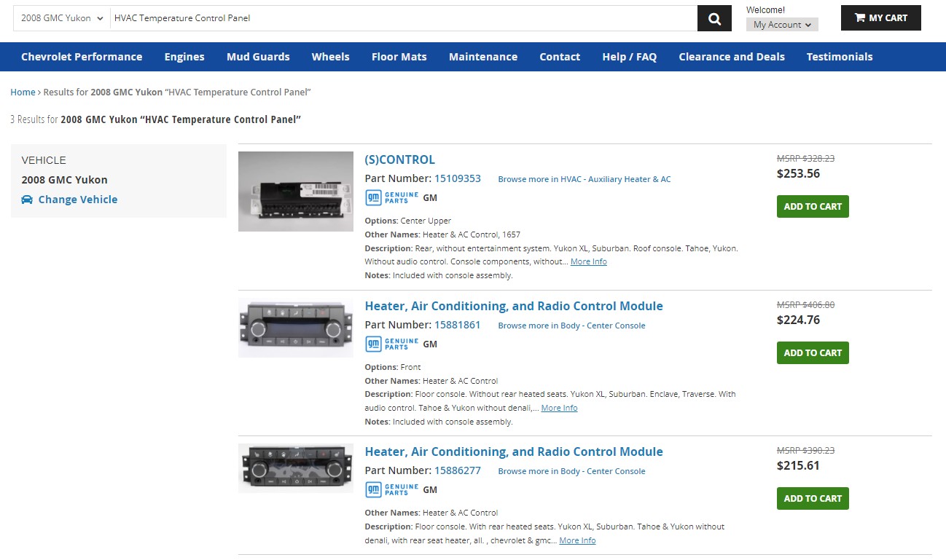Click the struck-through MSRP $390.23
The height and width of the screenshot is (560, 946).
pos(806,451)
